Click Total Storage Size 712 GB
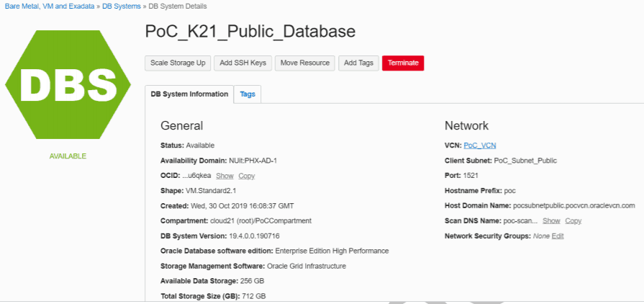Screen dimensions: 644x304 click(254, 296)
